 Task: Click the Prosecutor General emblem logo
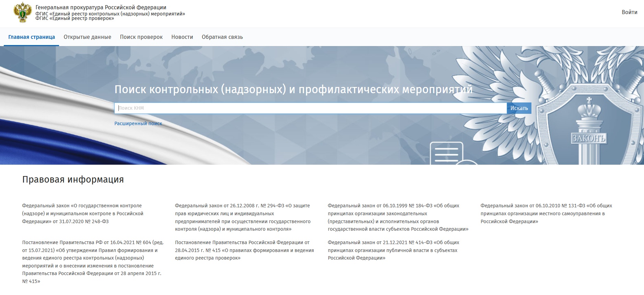coord(23,12)
